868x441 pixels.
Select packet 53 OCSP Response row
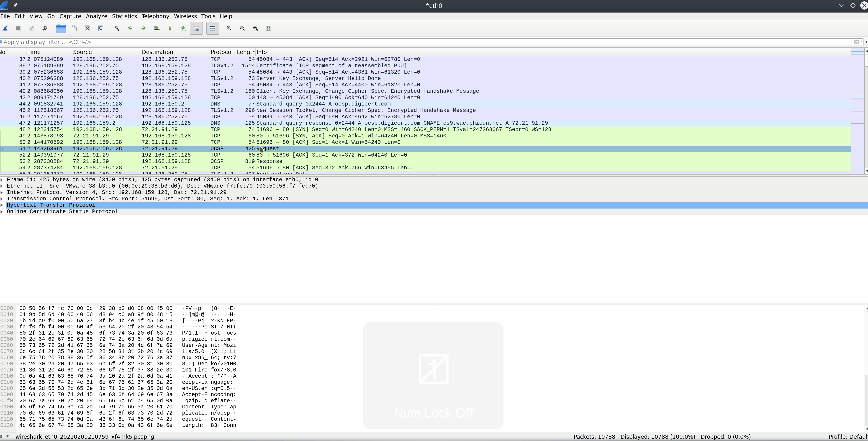[269, 162]
